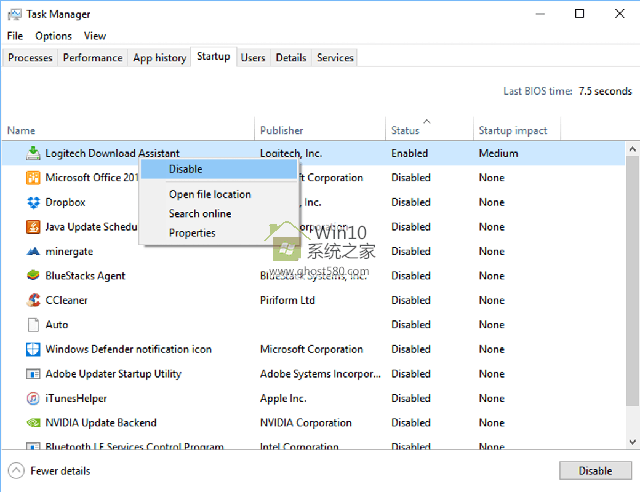
Task: Minimize the Task Manager window
Action: [x=540, y=14]
